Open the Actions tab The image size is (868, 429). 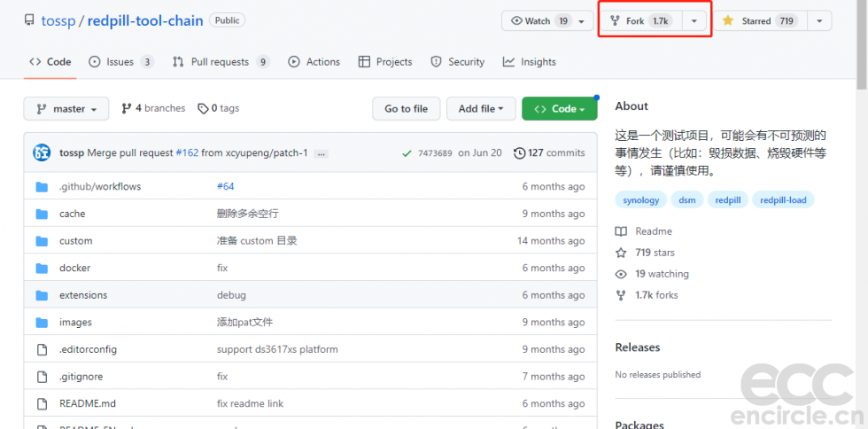(x=314, y=62)
